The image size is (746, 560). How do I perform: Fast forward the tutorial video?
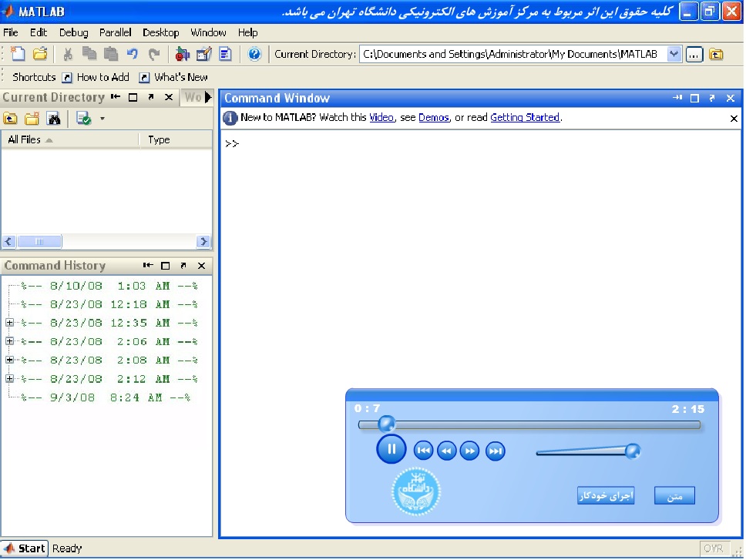[x=469, y=451]
